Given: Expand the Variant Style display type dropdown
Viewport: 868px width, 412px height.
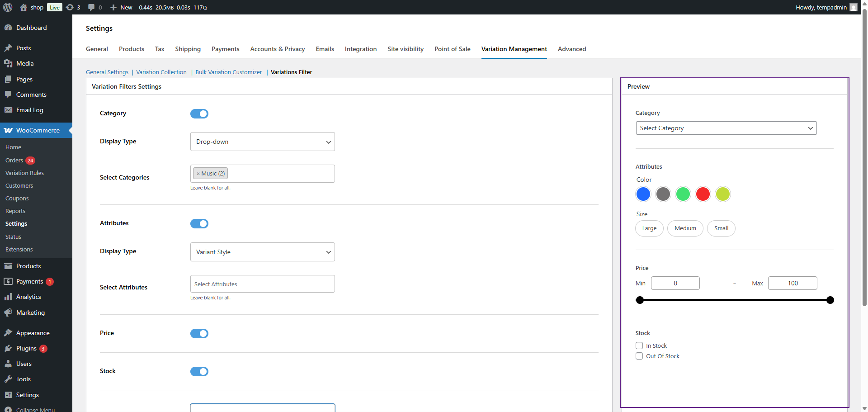Looking at the screenshot, I should point(262,252).
